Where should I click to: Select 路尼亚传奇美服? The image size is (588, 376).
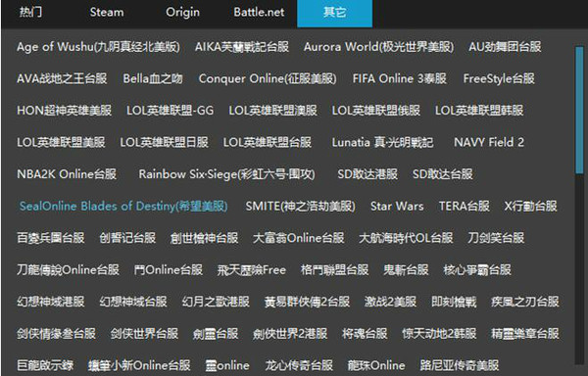coord(460,365)
